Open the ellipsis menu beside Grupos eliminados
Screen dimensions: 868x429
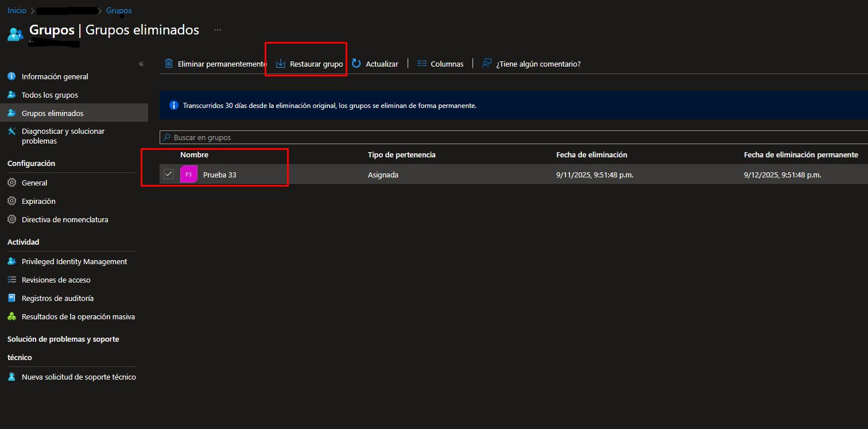218,30
